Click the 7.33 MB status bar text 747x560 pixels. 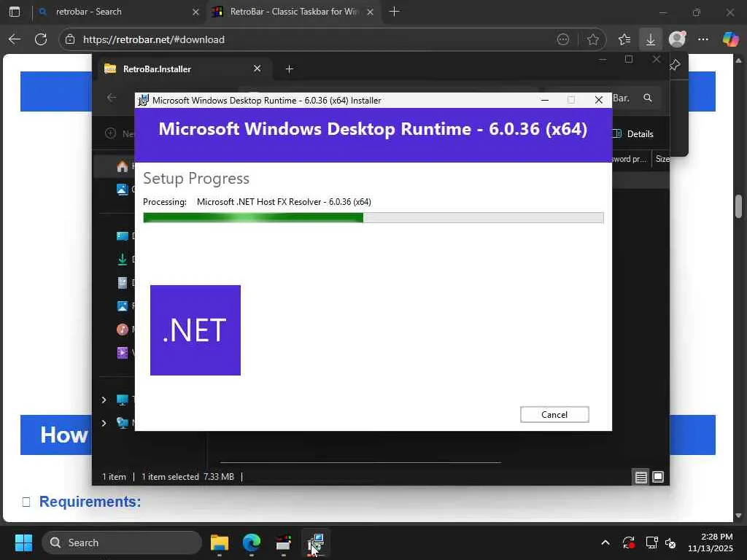(219, 477)
